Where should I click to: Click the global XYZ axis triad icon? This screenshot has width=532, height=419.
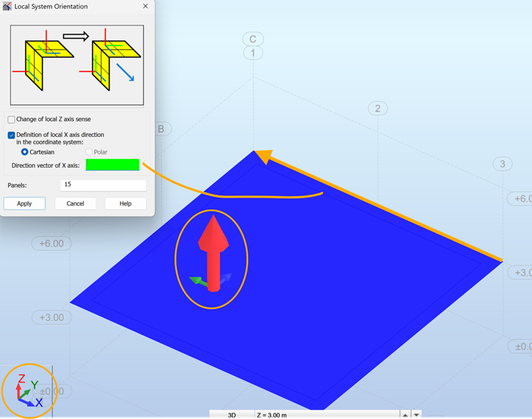(x=29, y=391)
